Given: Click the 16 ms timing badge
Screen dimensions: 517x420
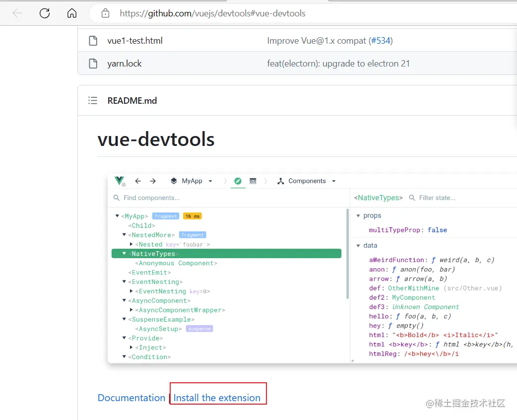Looking at the screenshot, I should click(x=192, y=216).
